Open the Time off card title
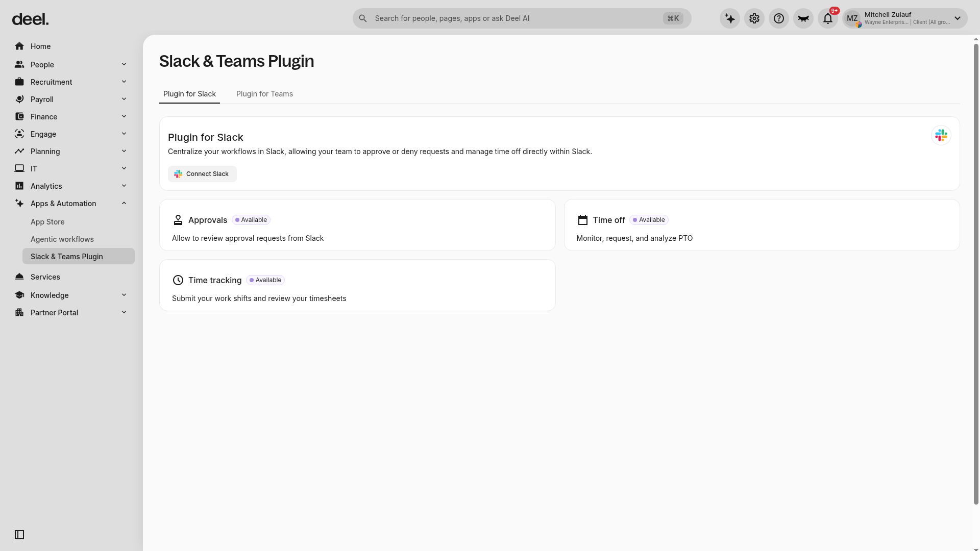Image resolution: width=980 pixels, height=551 pixels. [x=609, y=220]
